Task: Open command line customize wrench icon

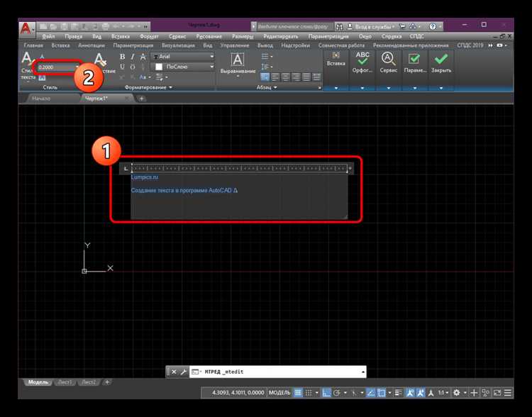Action: (x=184, y=372)
